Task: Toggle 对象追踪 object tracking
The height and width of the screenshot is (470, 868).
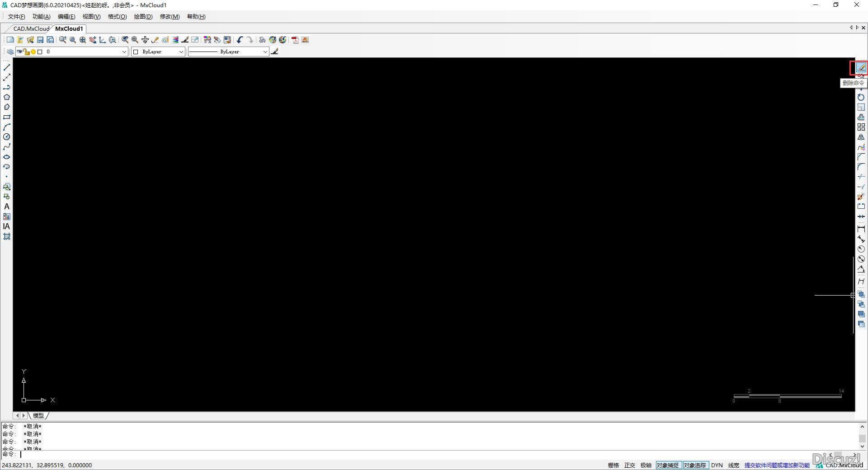Action: point(695,465)
